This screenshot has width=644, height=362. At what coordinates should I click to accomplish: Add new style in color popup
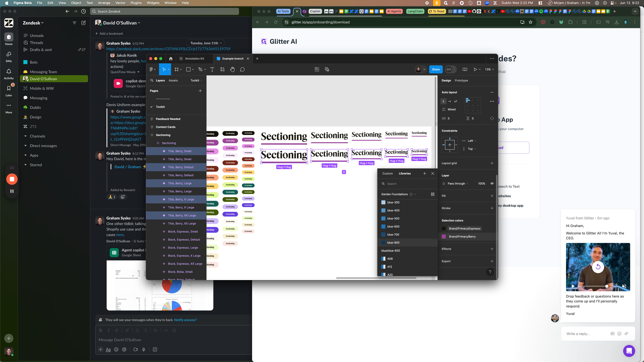click(425, 173)
